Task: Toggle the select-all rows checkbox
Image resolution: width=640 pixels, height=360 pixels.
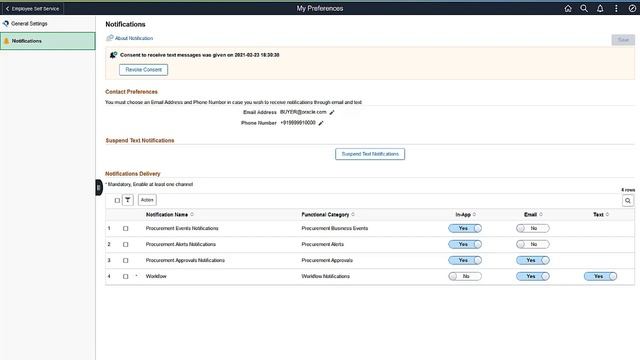Action: coord(117,200)
